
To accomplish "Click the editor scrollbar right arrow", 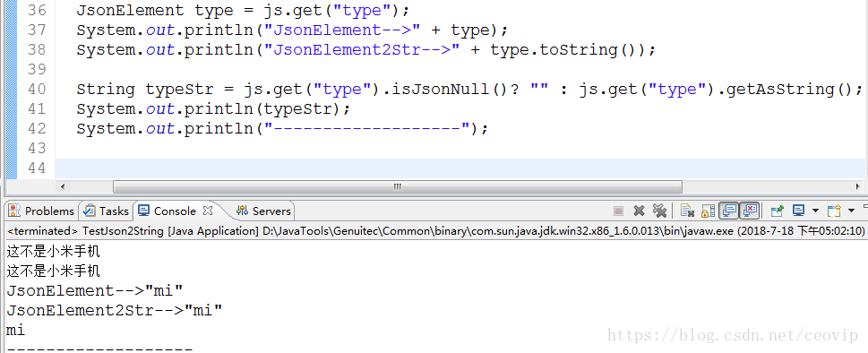I will coord(857,186).
